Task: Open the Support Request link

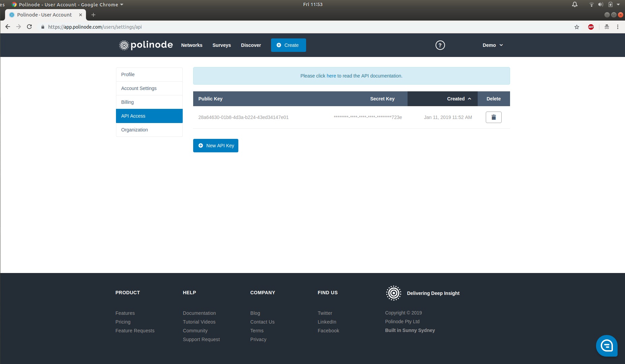Action: [x=201, y=339]
